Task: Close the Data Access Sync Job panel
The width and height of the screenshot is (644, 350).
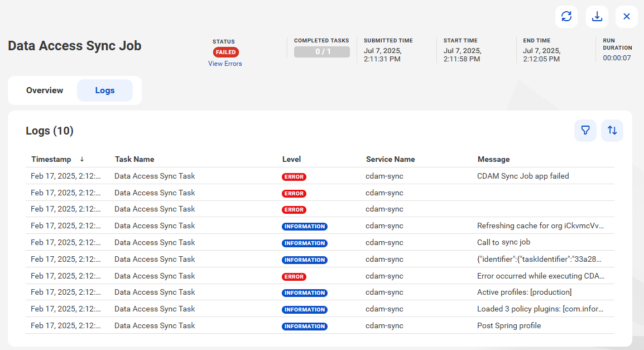Action: click(626, 16)
